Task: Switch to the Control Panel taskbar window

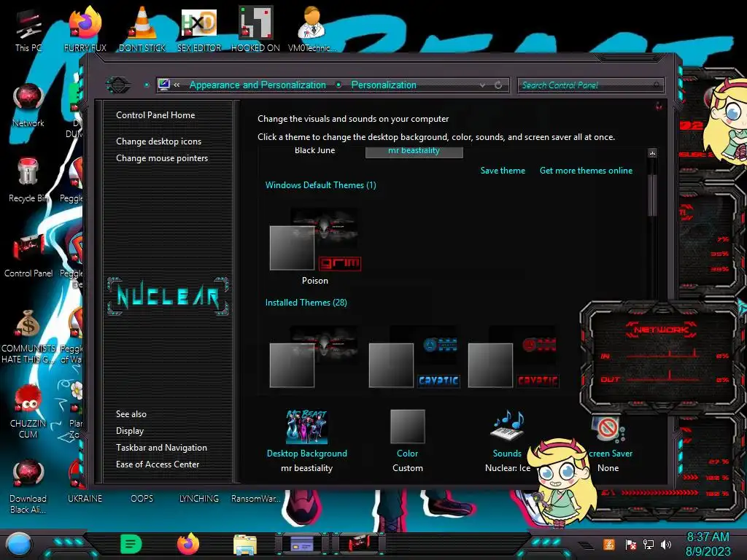Action: tap(301, 544)
